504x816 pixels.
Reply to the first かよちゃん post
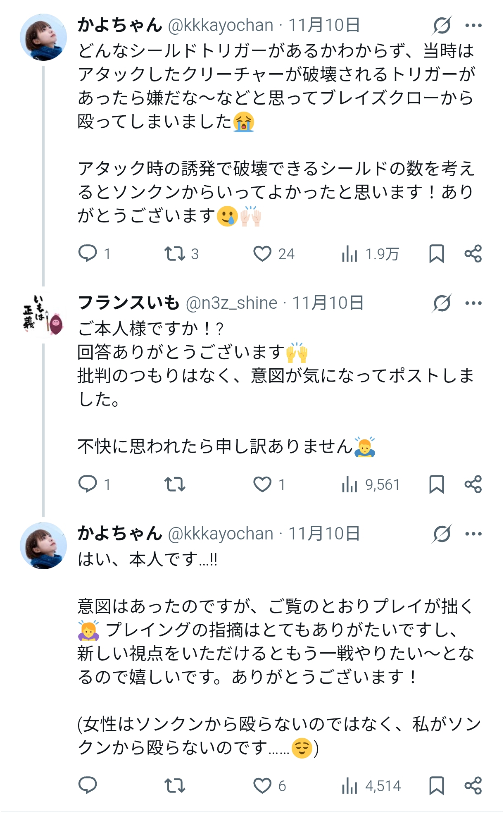[x=88, y=253]
